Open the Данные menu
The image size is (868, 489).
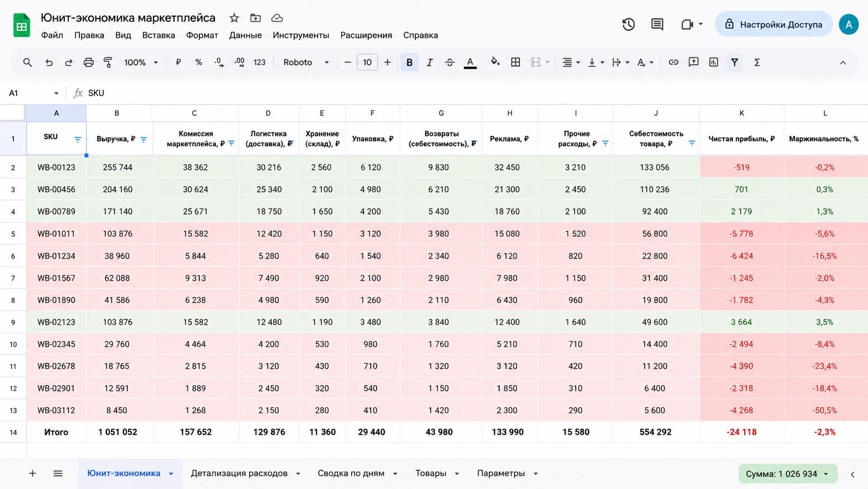click(x=246, y=35)
